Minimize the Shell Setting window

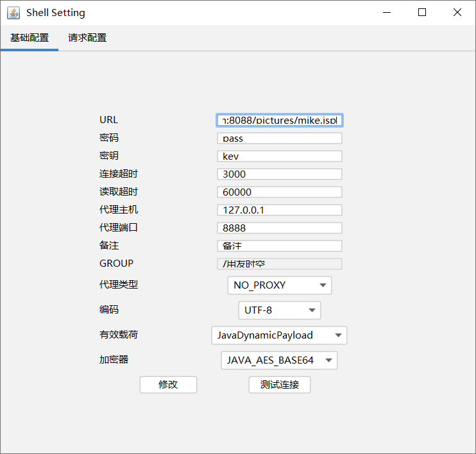[387, 12]
